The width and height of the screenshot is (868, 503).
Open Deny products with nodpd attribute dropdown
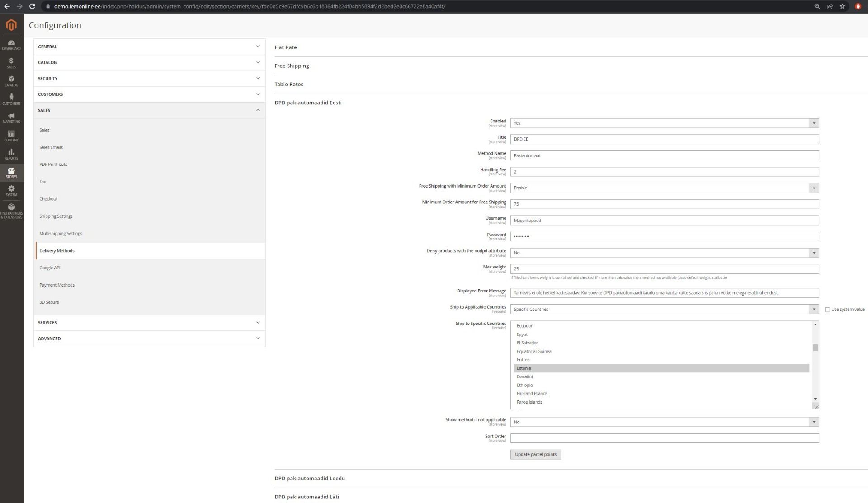tap(665, 253)
